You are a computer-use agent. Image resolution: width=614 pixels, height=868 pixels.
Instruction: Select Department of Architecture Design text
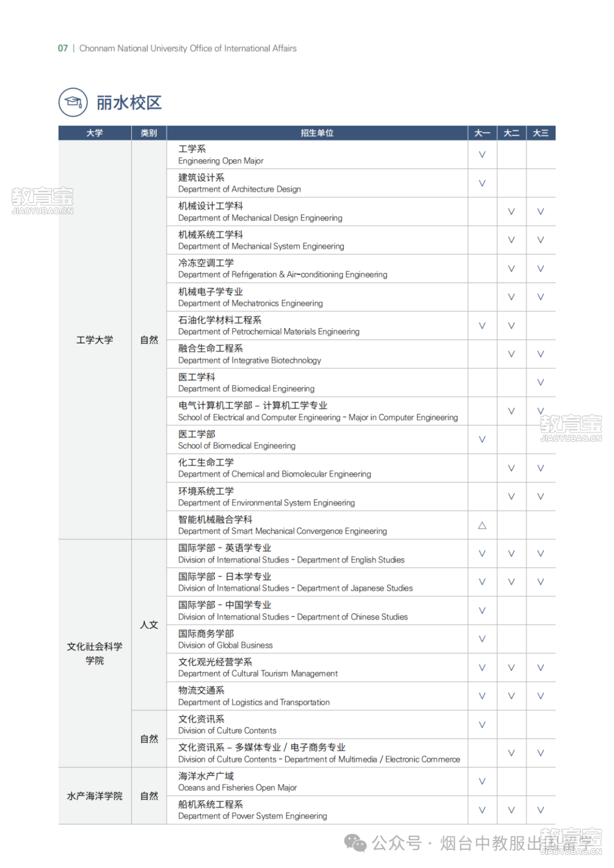(239, 189)
